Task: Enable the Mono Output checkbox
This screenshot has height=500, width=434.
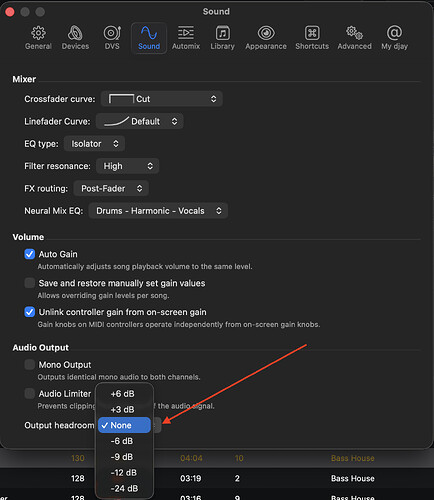Action: [x=30, y=364]
